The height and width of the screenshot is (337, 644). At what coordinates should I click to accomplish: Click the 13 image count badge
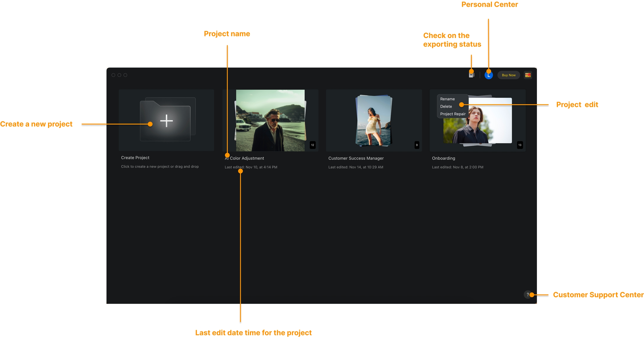tap(520, 145)
